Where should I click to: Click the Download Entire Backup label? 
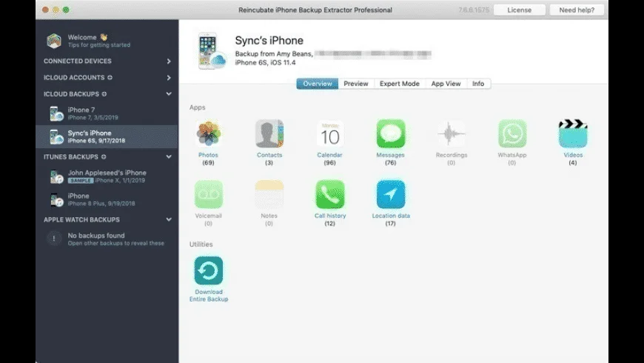(209, 296)
